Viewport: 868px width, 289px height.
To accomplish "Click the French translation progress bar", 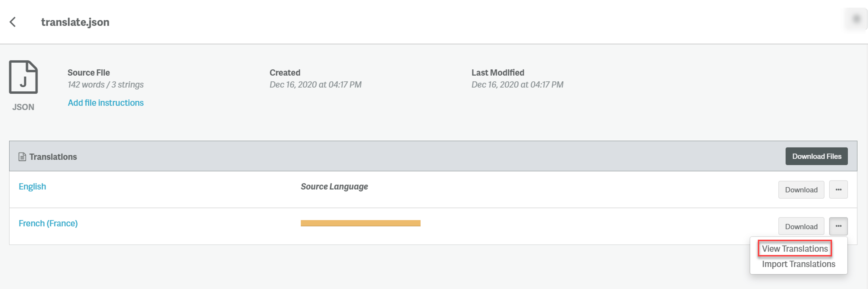I will coord(361,223).
